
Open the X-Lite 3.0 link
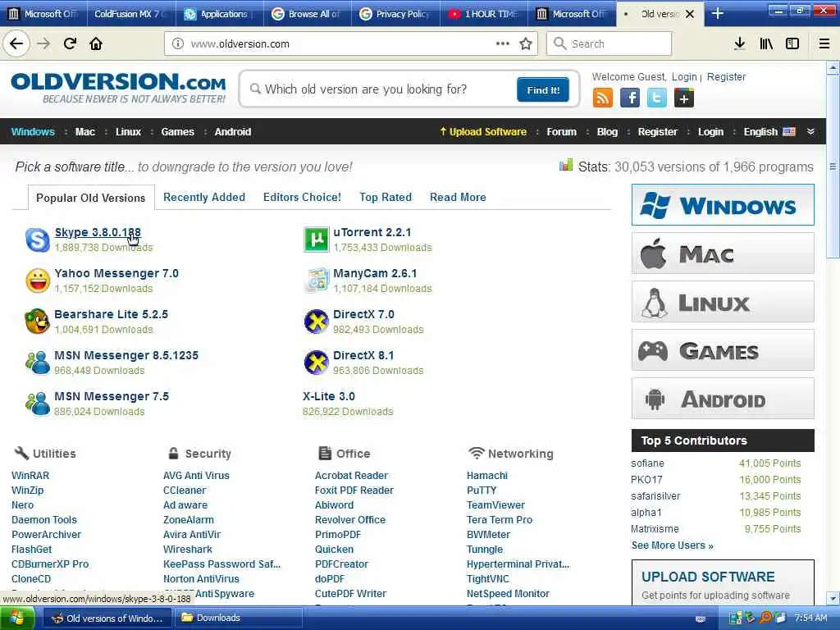[x=328, y=396]
